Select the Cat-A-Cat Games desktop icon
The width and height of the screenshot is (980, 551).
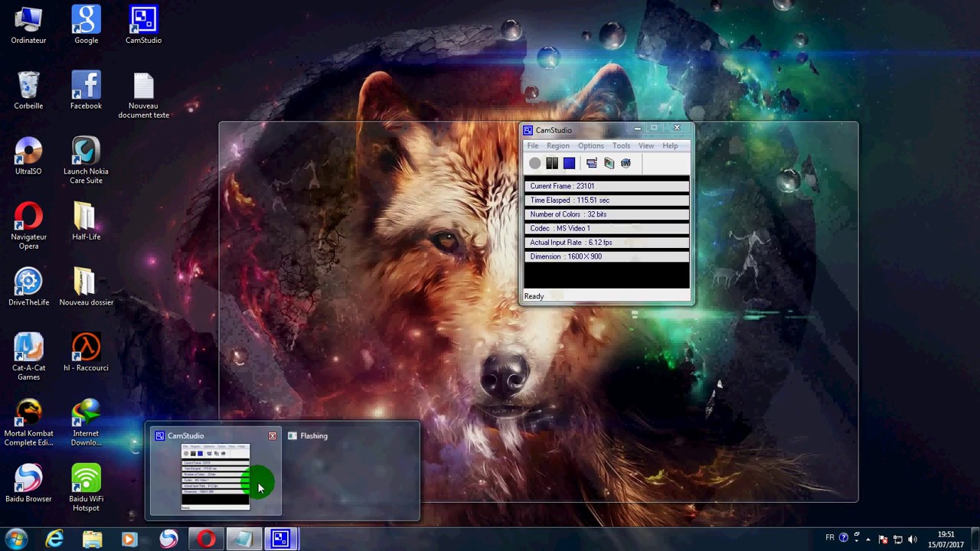(x=28, y=357)
